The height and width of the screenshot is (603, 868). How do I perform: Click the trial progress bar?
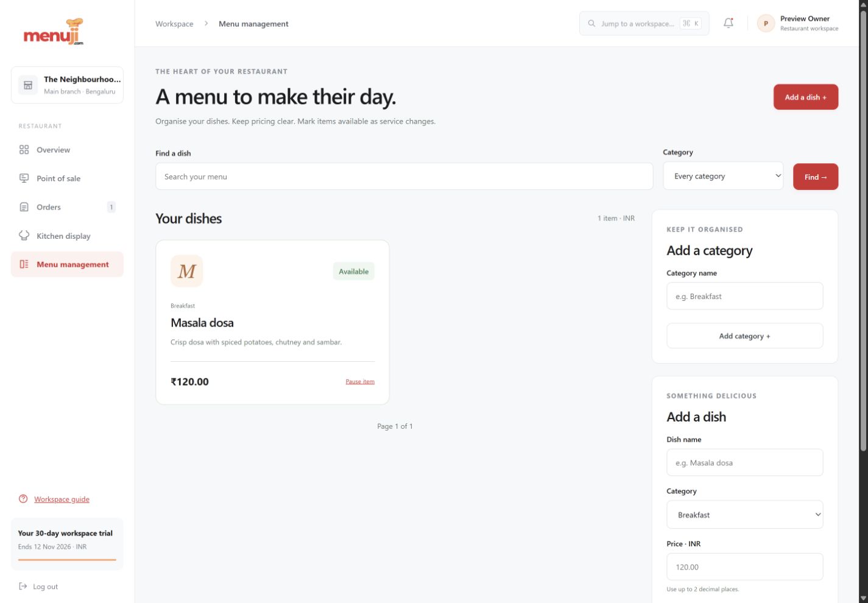[x=67, y=559]
